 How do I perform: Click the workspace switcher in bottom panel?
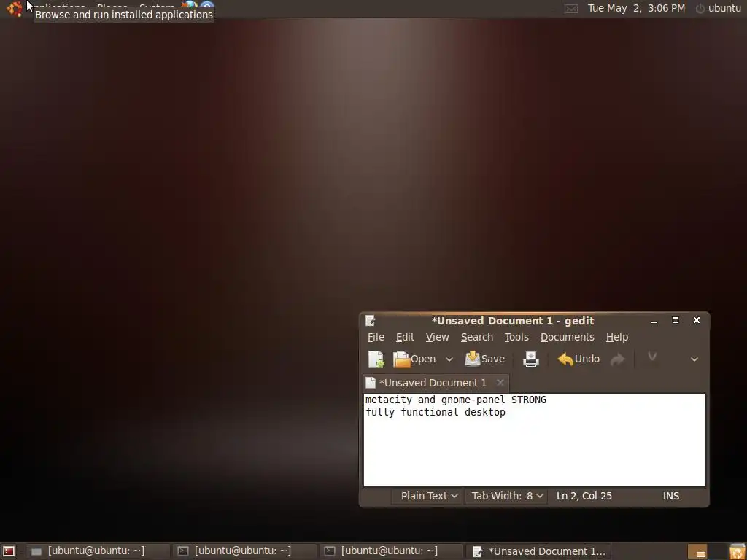705,551
